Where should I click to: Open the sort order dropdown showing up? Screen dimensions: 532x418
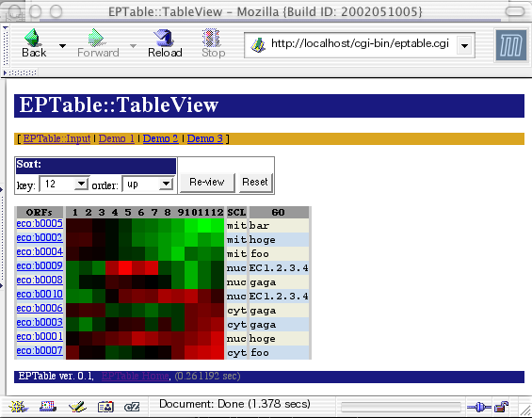(x=148, y=184)
